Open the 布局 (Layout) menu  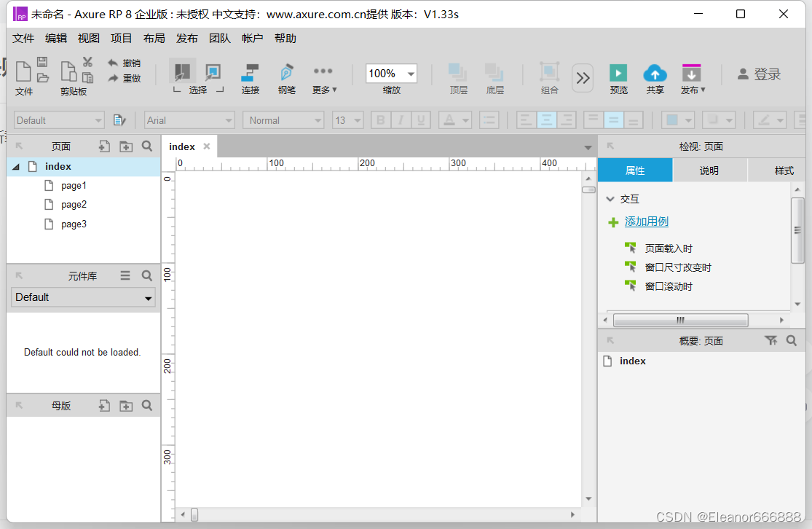154,38
